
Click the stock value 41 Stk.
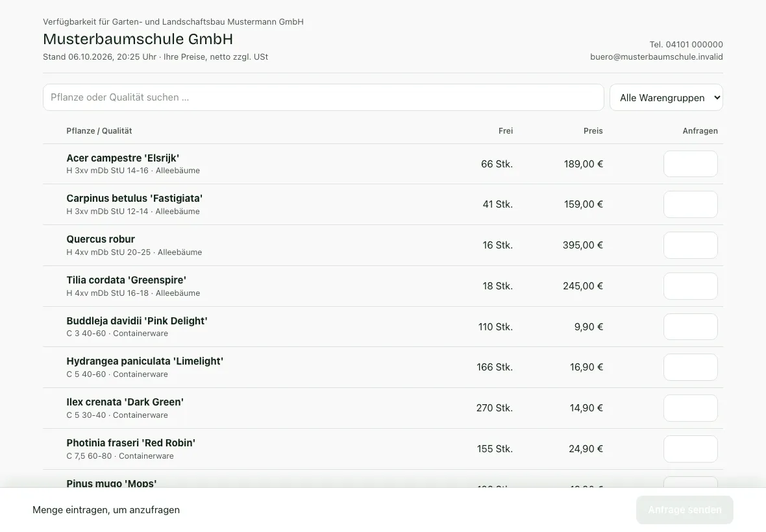[498, 204]
